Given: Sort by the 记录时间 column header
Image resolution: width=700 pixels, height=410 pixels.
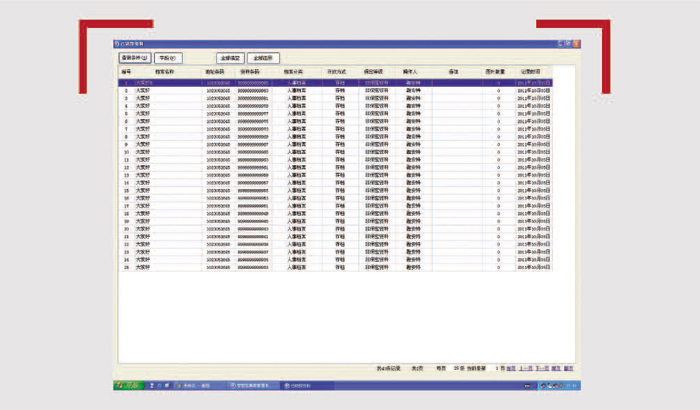Looking at the screenshot, I should pyautogui.click(x=533, y=72).
